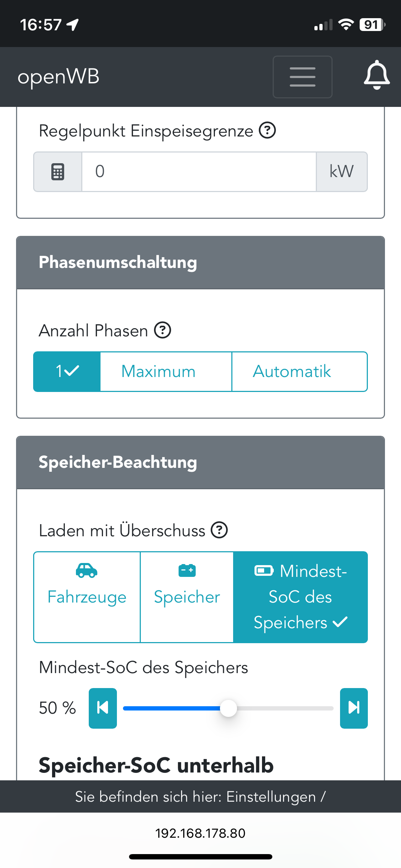The width and height of the screenshot is (401, 868).
Task: Select 1 phase option
Action: (x=67, y=372)
